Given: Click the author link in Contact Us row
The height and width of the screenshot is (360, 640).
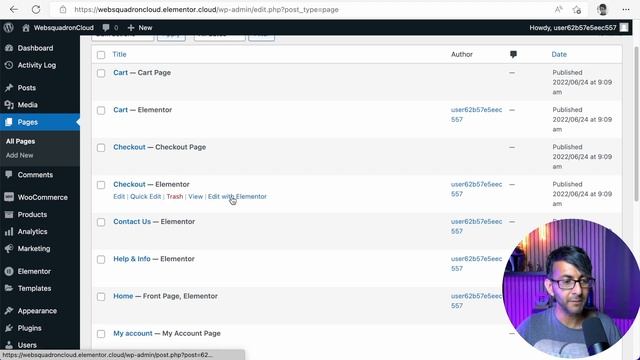Looking at the screenshot, I should (476, 226).
